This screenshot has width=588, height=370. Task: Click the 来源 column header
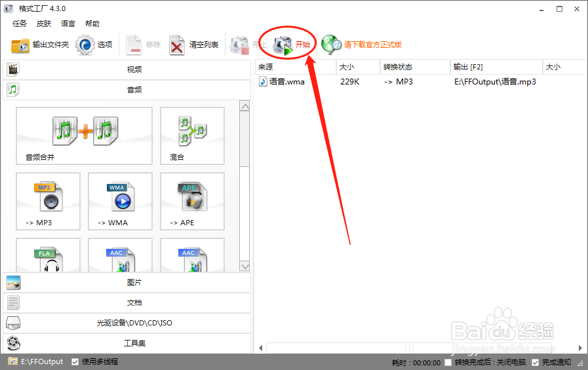coord(296,67)
